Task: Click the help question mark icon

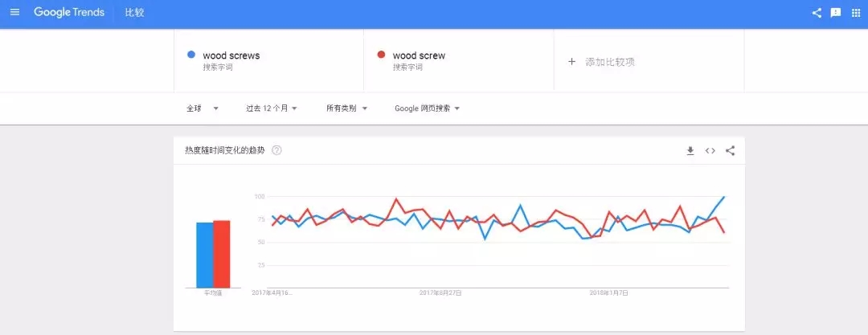Action: pyautogui.click(x=276, y=150)
